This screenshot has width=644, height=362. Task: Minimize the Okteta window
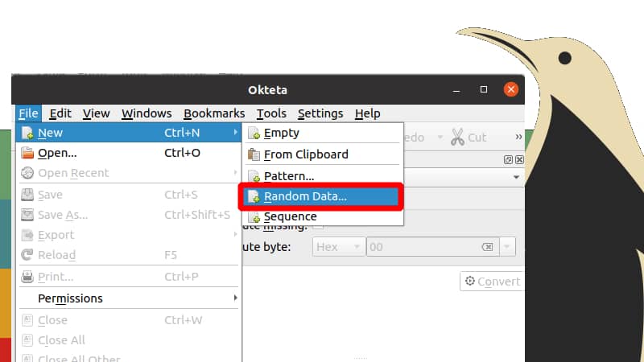click(x=456, y=90)
